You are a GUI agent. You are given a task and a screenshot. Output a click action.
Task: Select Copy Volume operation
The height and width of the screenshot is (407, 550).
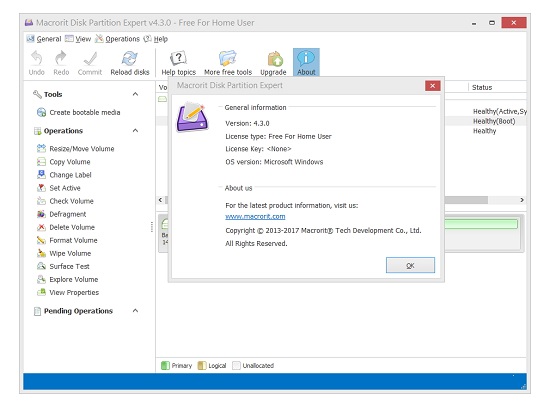pyautogui.click(x=63, y=162)
